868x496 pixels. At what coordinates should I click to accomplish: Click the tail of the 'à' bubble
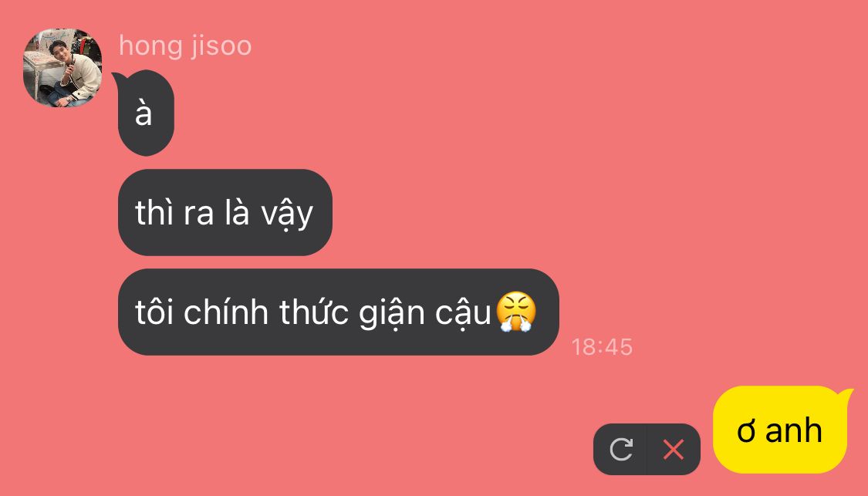118,79
